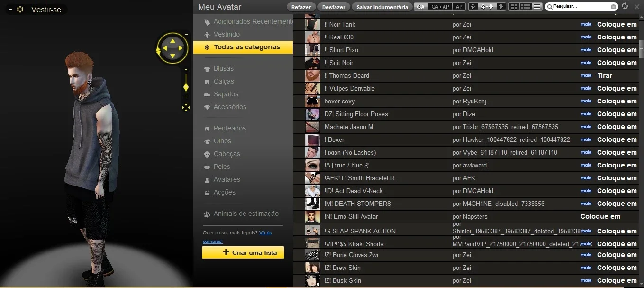644x288 pixels.
Task: Open the Olhos category
Action: click(218, 141)
